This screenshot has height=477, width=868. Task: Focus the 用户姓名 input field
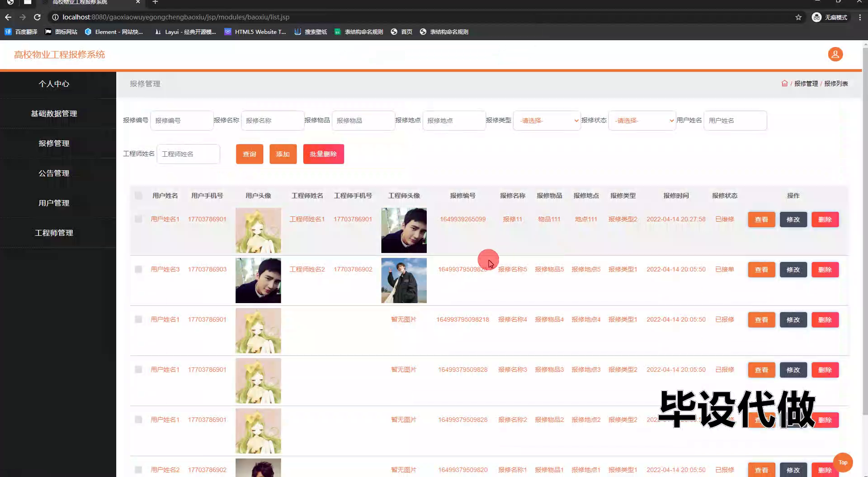tap(735, 121)
